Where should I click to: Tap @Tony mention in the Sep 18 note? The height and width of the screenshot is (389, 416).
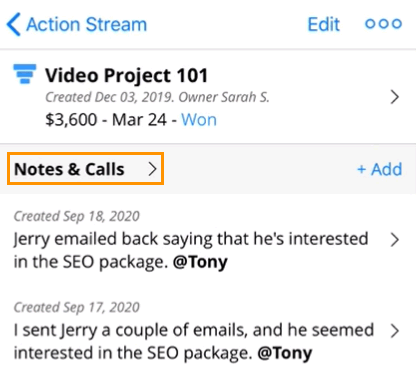200,262
